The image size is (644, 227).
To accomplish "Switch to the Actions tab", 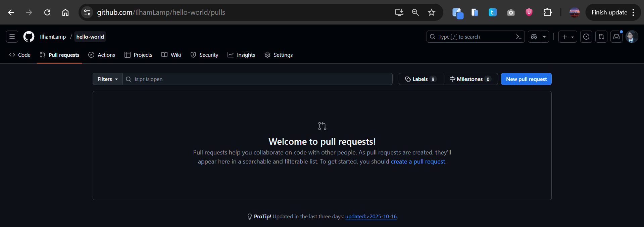I will coord(102,55).
